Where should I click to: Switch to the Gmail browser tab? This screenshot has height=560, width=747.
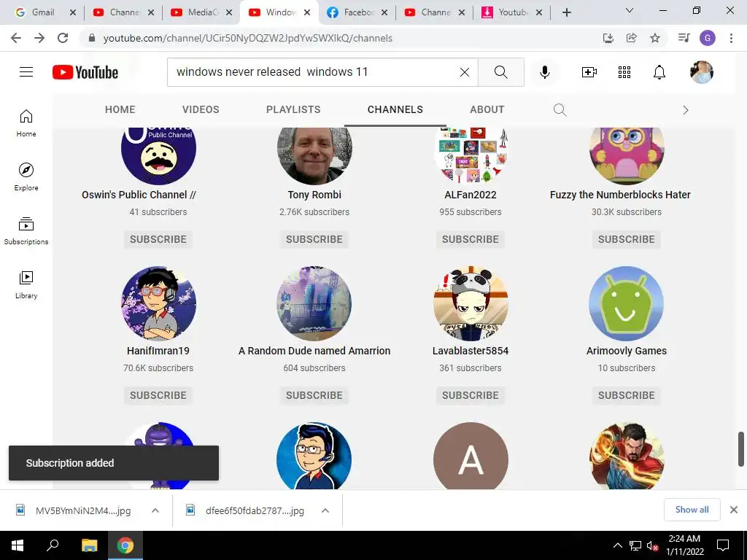pos(42,12)
